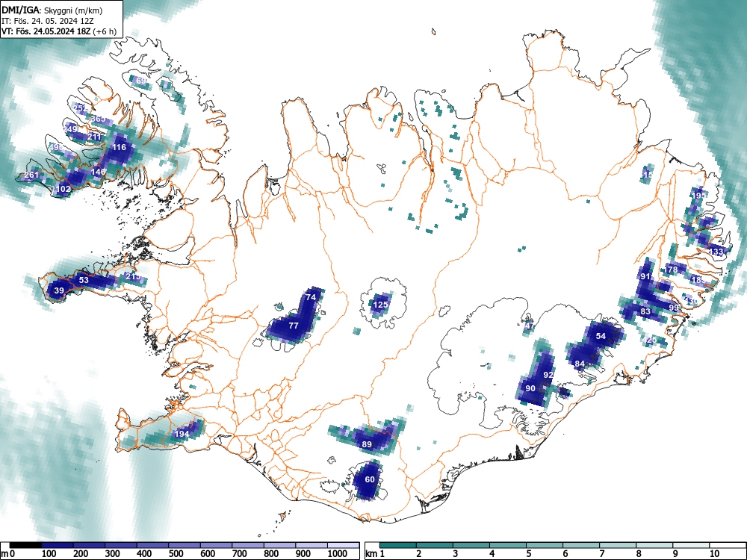This screenshot has height=560, width=747.
Task: Click the visibility value 365 on the map
Action: click(x=98, y=119)
